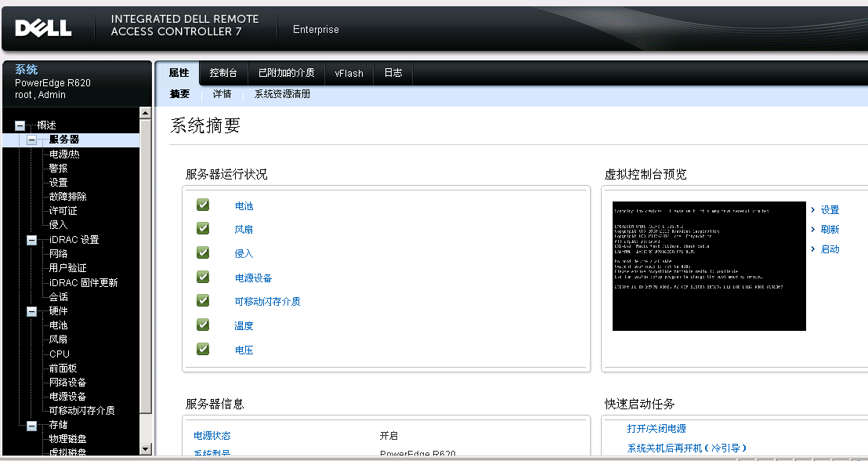868x461 pixels.
Task: Click the green status check beside 风扇
Action: click(x=203, y=228)
